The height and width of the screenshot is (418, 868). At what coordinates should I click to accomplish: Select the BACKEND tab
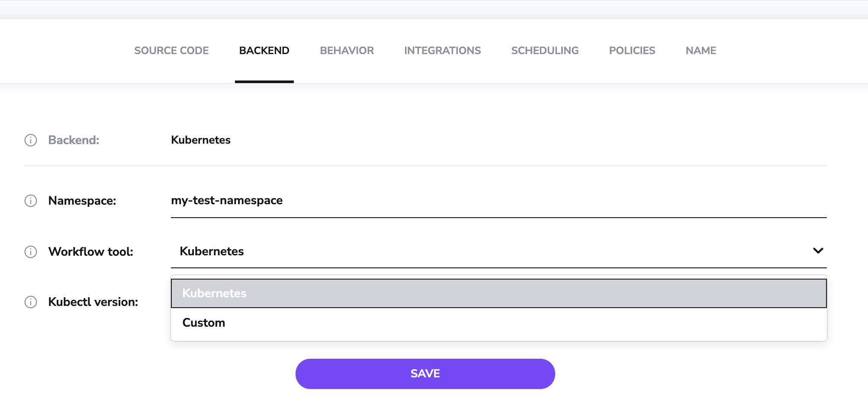264,50
